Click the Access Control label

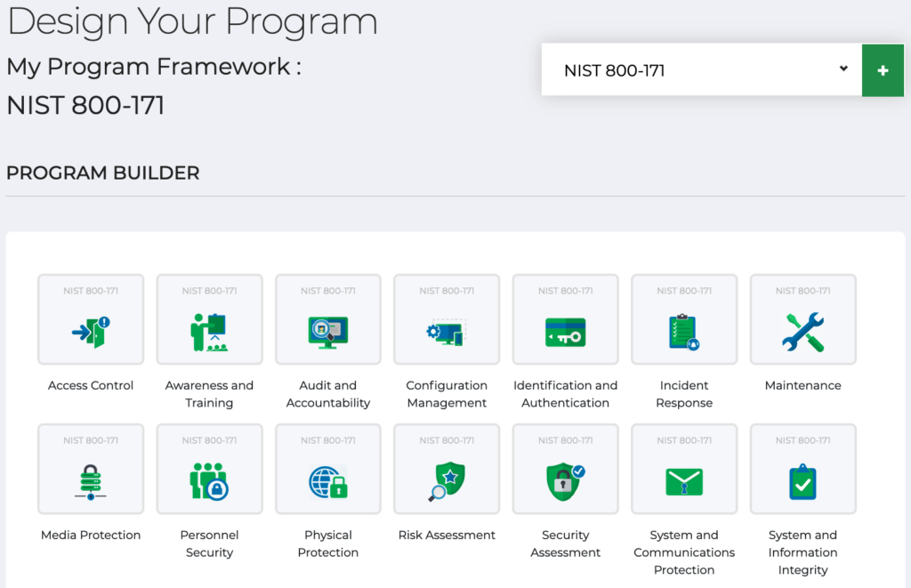pos(91,385)
